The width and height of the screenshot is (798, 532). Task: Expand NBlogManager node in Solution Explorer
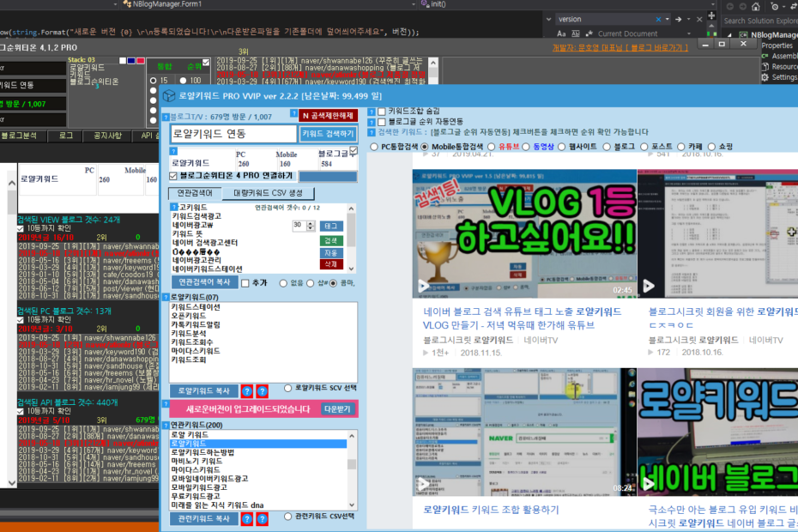(730, 35)
